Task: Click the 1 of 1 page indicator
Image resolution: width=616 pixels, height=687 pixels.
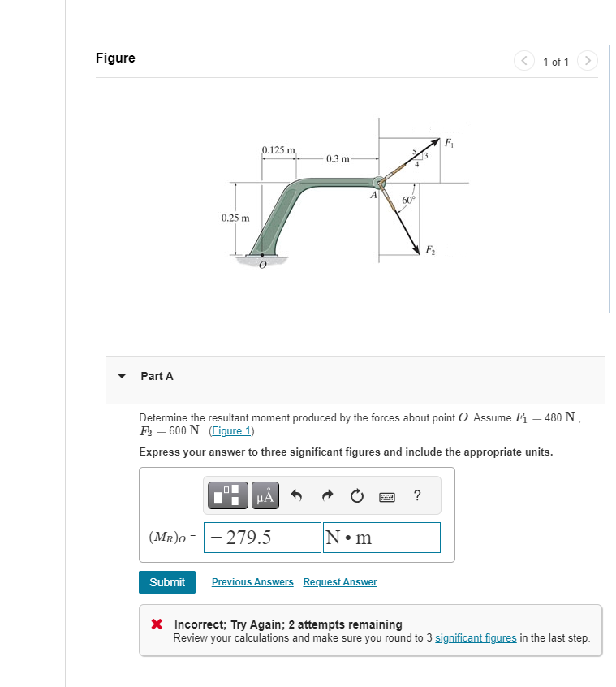Action: tap(555, 61)
